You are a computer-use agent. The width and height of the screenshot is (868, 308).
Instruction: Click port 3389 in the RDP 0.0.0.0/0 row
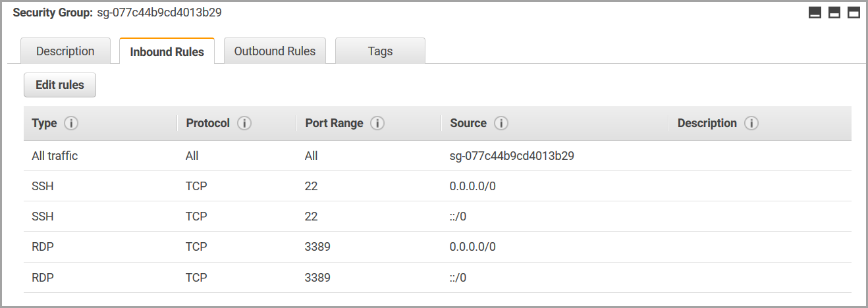point(317,247)
